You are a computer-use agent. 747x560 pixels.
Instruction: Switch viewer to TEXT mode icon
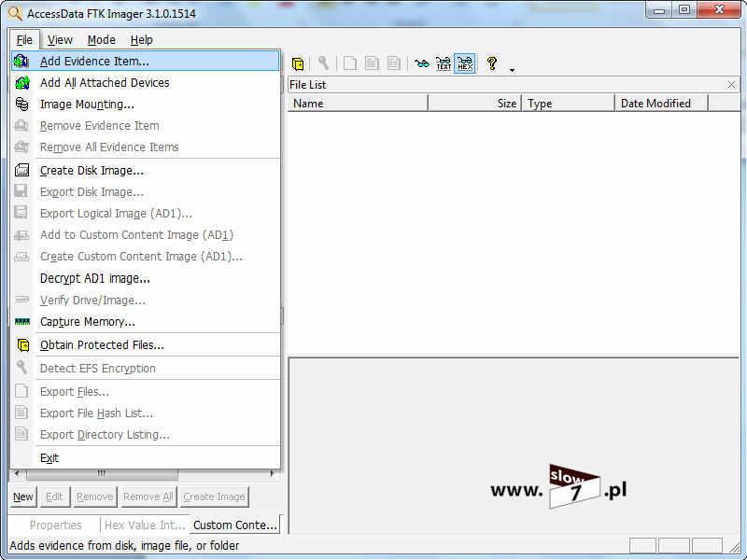[x=444, y=63]
